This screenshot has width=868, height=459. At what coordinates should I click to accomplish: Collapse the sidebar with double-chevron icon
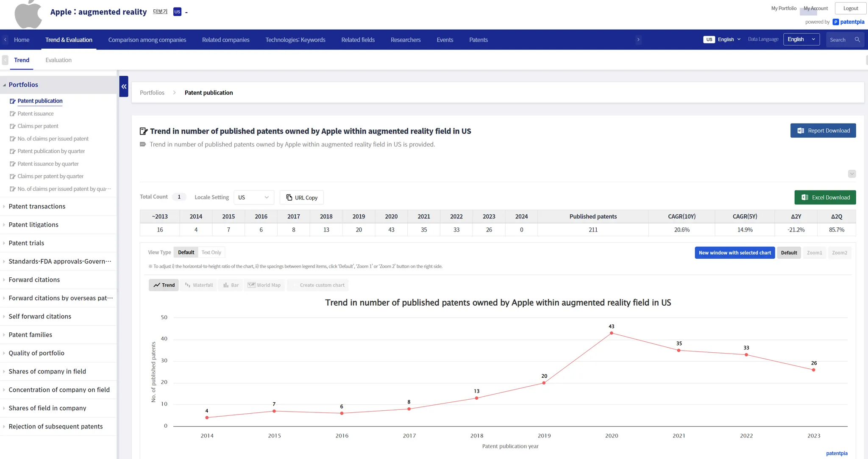tap(124, 86)
